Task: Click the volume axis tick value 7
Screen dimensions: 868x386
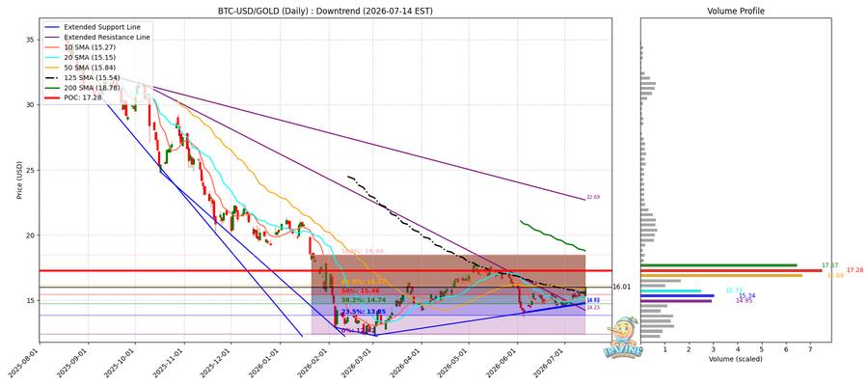Action: point(810,350)
